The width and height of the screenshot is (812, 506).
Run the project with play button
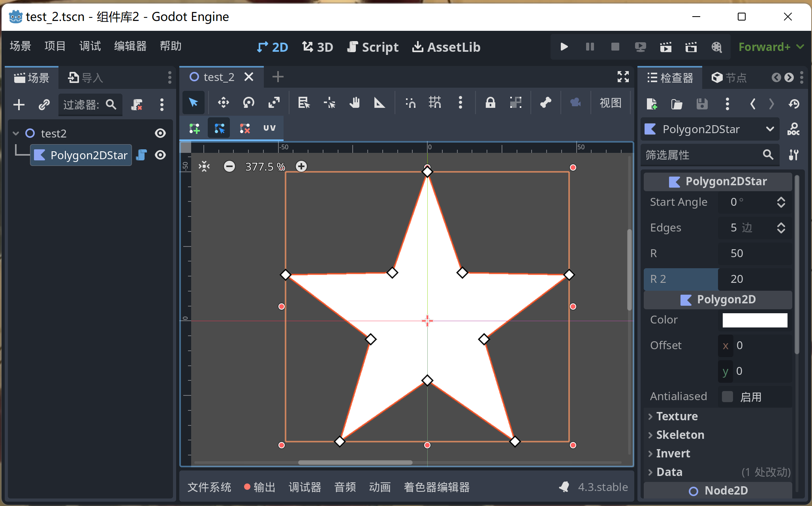click(564, 47)
